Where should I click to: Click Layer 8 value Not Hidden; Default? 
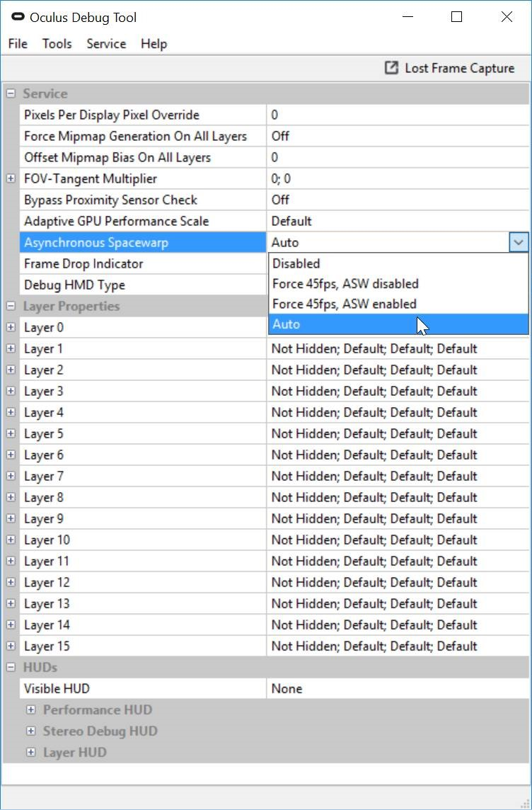coord(398,497)
